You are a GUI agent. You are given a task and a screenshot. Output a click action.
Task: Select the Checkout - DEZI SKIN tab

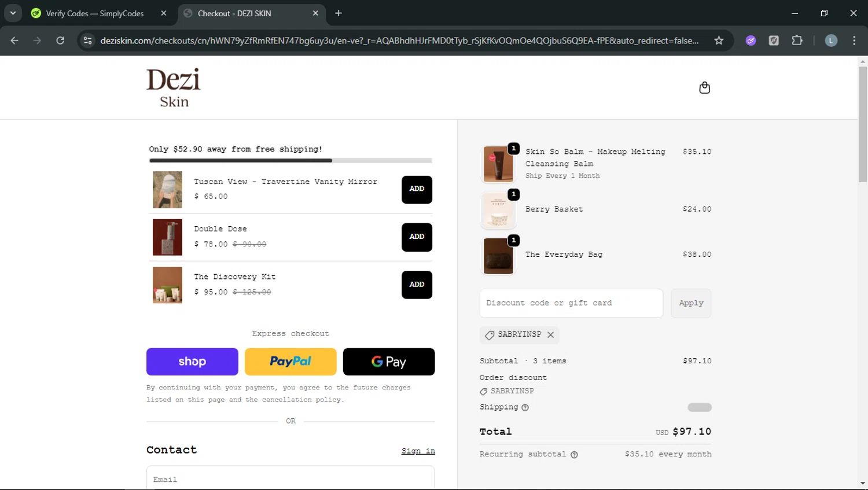234,13
